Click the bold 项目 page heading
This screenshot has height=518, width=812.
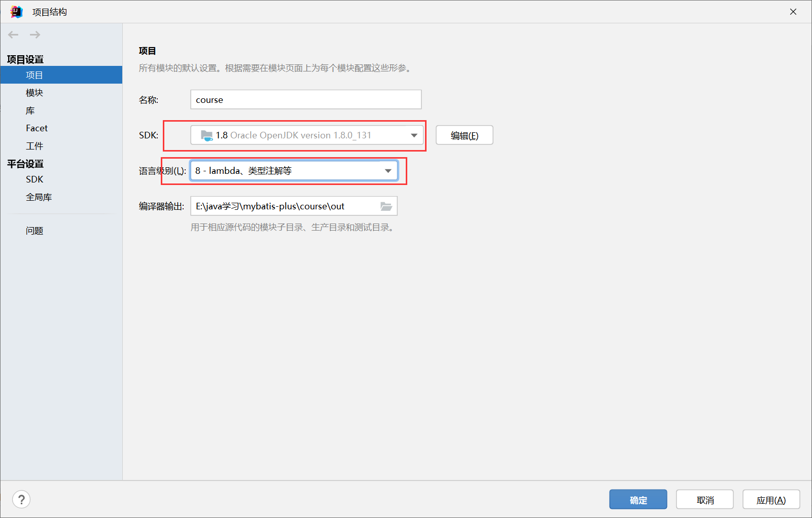pos(148,51)
